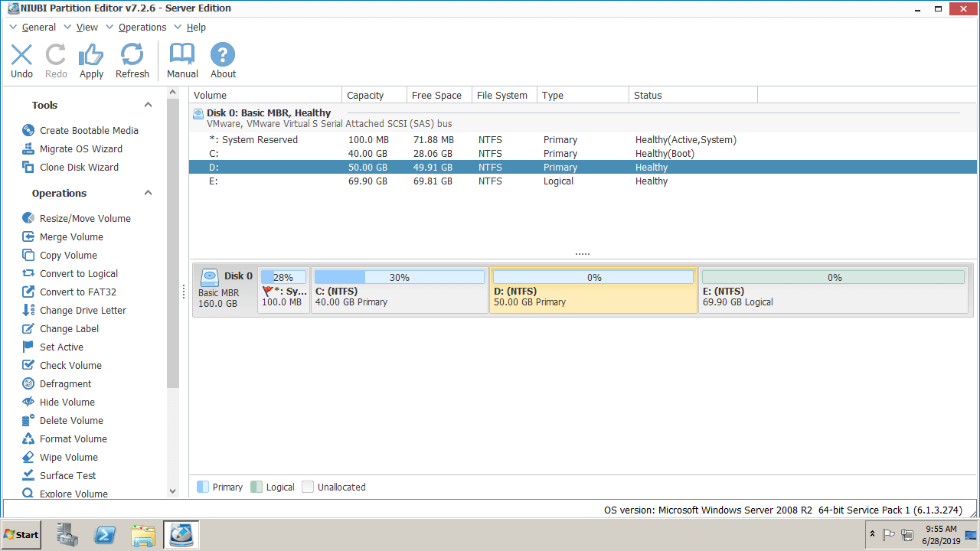Image resolution: width=980 pixels, height=551 pixels.
Task: Collapse the Operations panel section
Action: pos(149,194)
